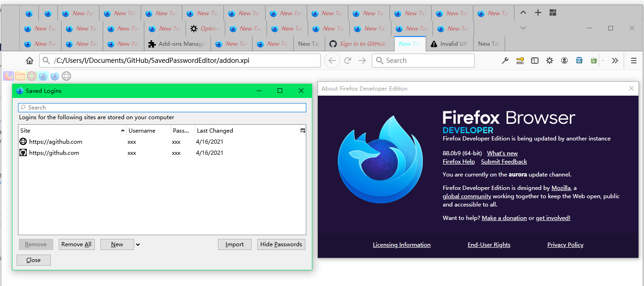Open the Privacy Policy link
644x286 pixels.
565,245
